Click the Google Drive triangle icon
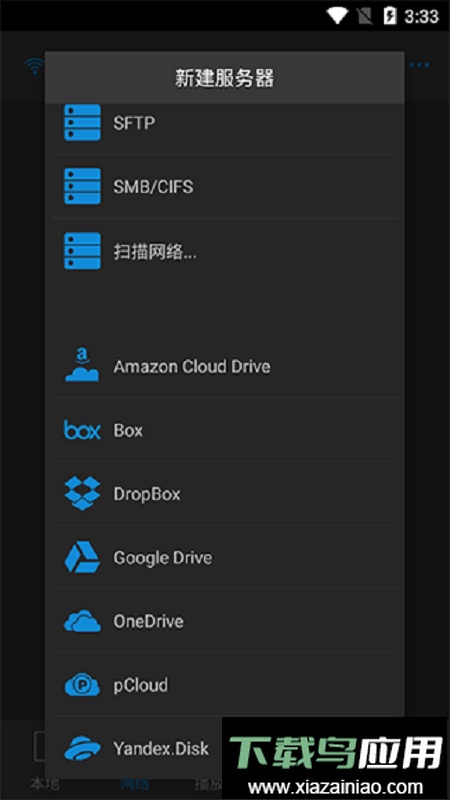This screenshot has height=800, width=450. pyautogui.click(x=82, y=558)
